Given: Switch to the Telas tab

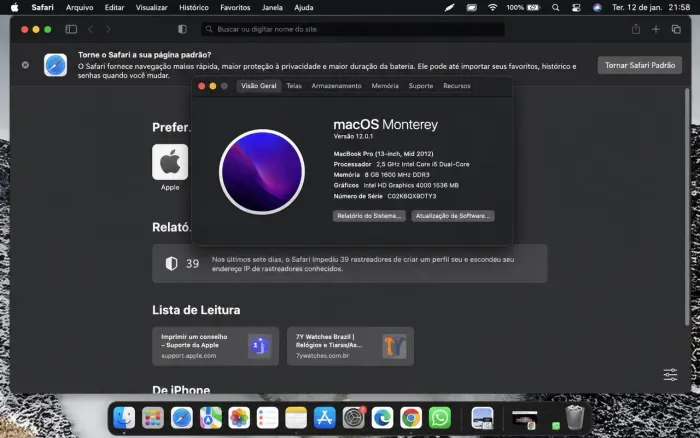Looking at the screenshot, I should pos(294,86).
